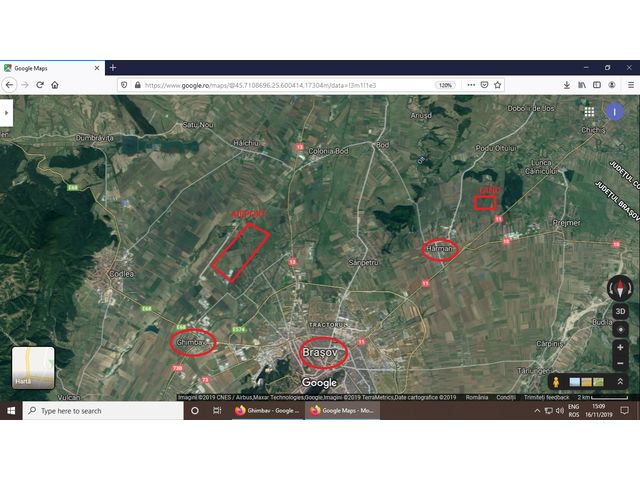The width and height of the screenshot is (640, 480).
Task: Open second tan imagery thumbnail in strip
Action: [586, 382]
